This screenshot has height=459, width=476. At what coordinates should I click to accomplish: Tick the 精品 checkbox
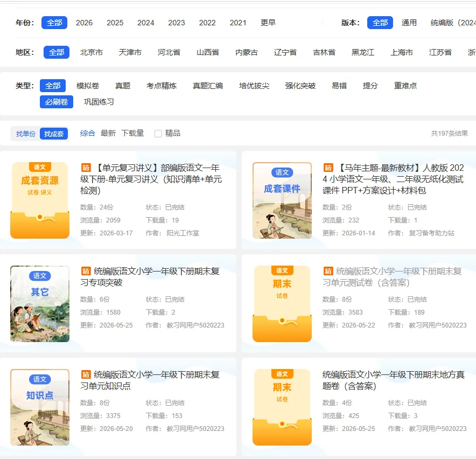click(x=158, y=134)
